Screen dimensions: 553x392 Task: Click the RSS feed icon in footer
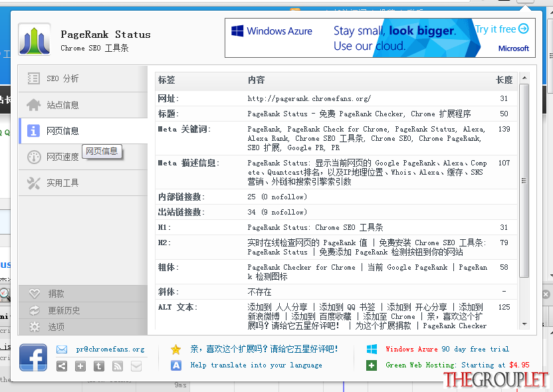(x=118, y=366)
